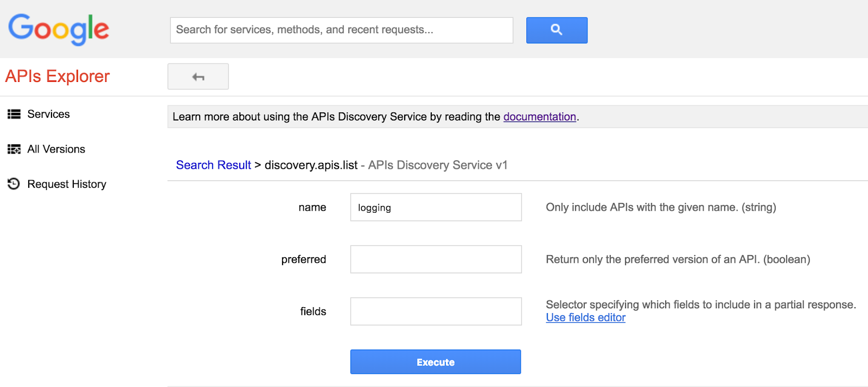Click the fields input box
The image size is (868, 387).
point(436,312)
